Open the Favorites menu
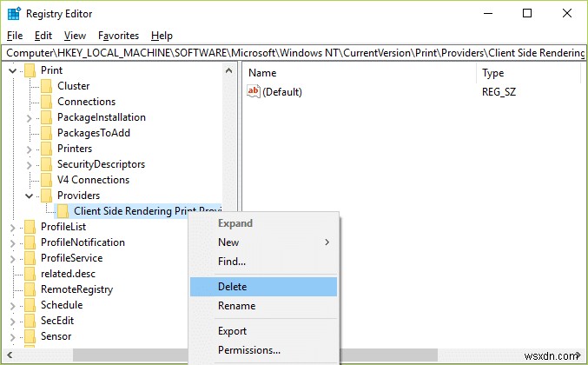Image resolution: width=588 pixels, height=365 pixels. (118, 36)
